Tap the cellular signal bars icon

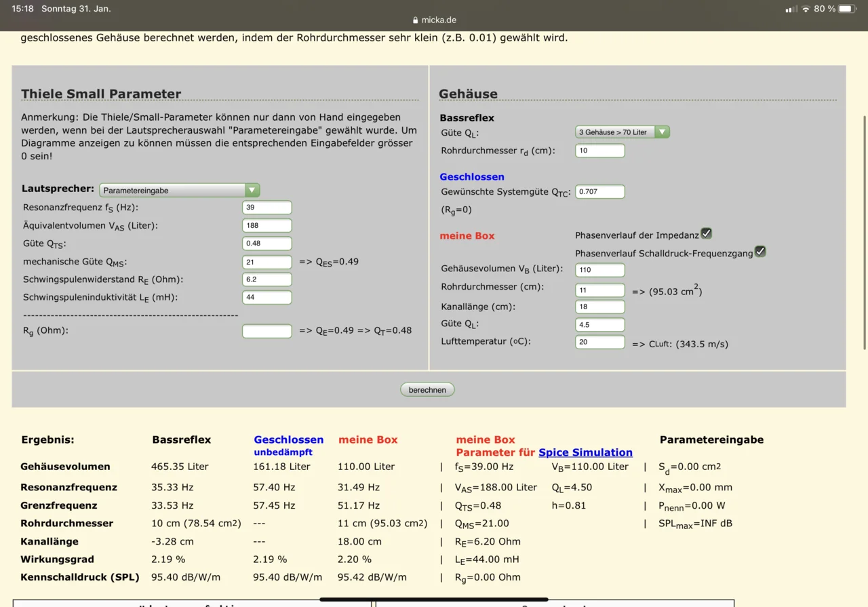tap(791, 9)
